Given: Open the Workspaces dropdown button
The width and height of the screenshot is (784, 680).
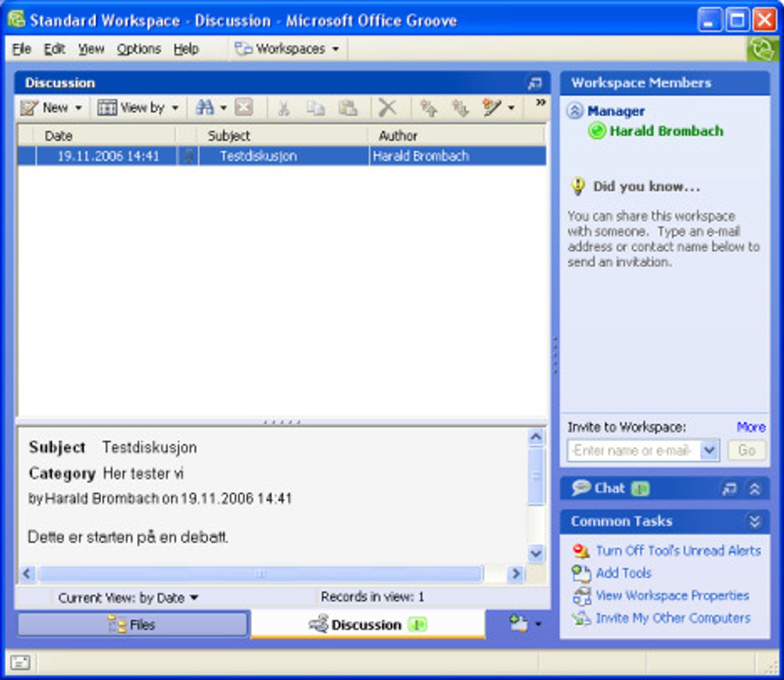Looking at the screenshot, I should [x=287, y=49].
